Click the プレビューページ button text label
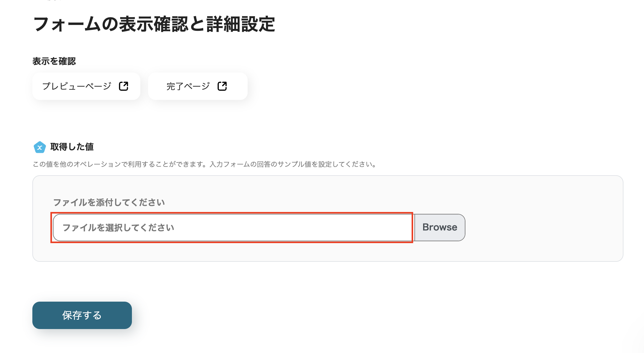The width and height of the screenshot is (644, 353). coord(77,86)
